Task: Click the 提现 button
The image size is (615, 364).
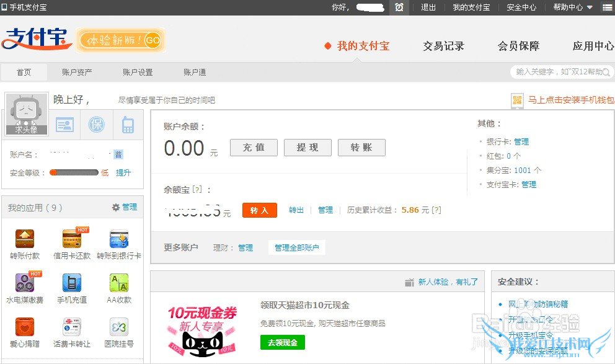Action: point(307,148)
